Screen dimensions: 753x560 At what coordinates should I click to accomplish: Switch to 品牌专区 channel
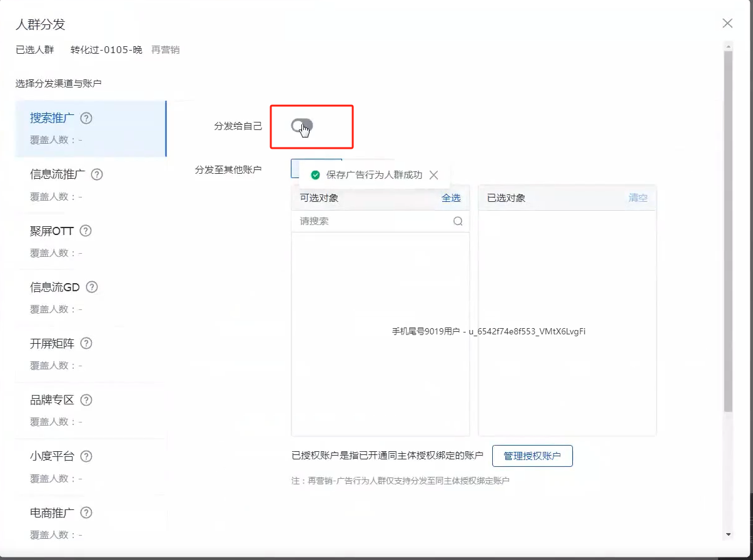91,410
